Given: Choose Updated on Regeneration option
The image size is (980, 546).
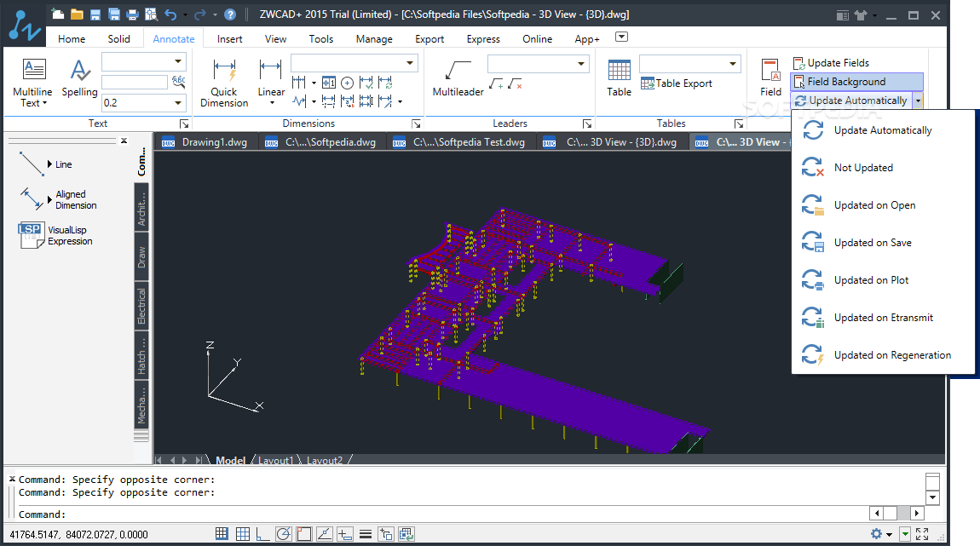Looking at the screenshot, I should click(883, 355).
